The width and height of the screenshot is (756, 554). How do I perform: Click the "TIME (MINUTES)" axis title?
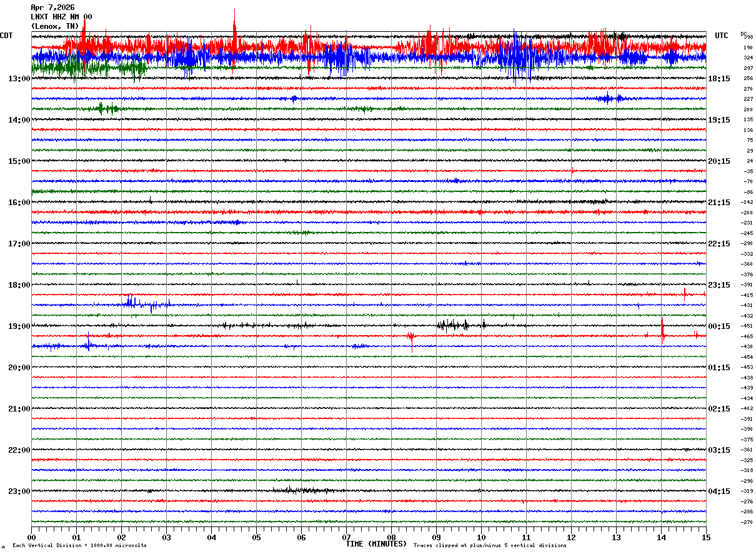click(376, 544)
